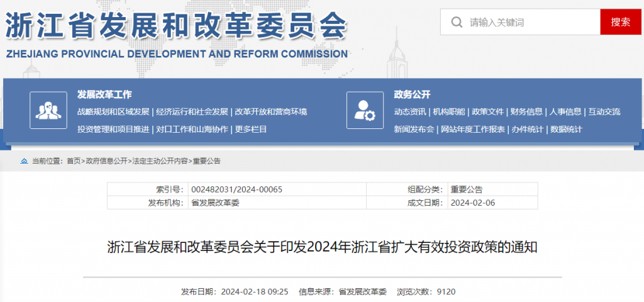Open 动态资讯 link
Viewport: 644px width, 302px height.
(x=410, y=112)
